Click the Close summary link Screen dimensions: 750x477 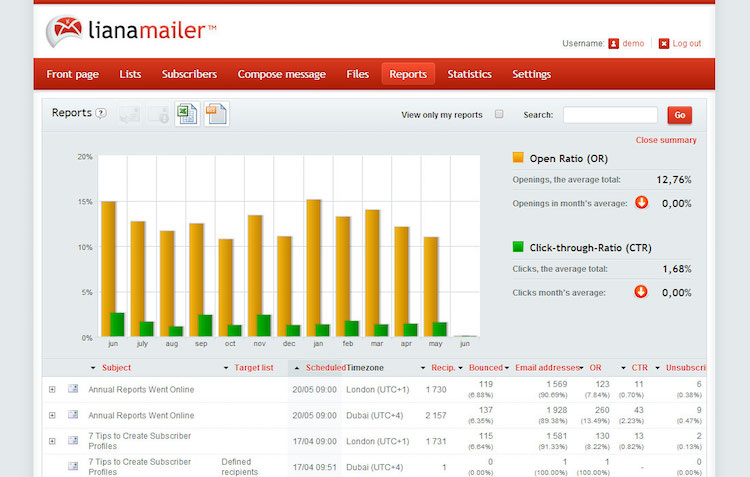point(666,140)
